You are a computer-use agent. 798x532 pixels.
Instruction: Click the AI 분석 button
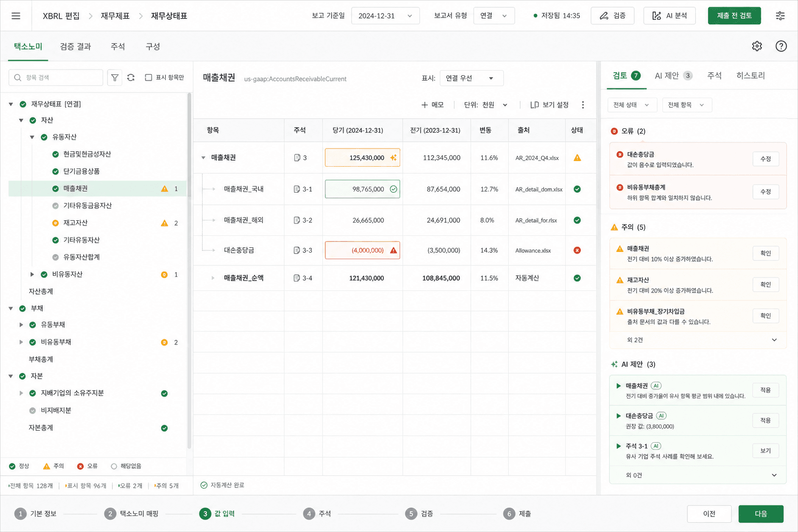tap(669, 16)
